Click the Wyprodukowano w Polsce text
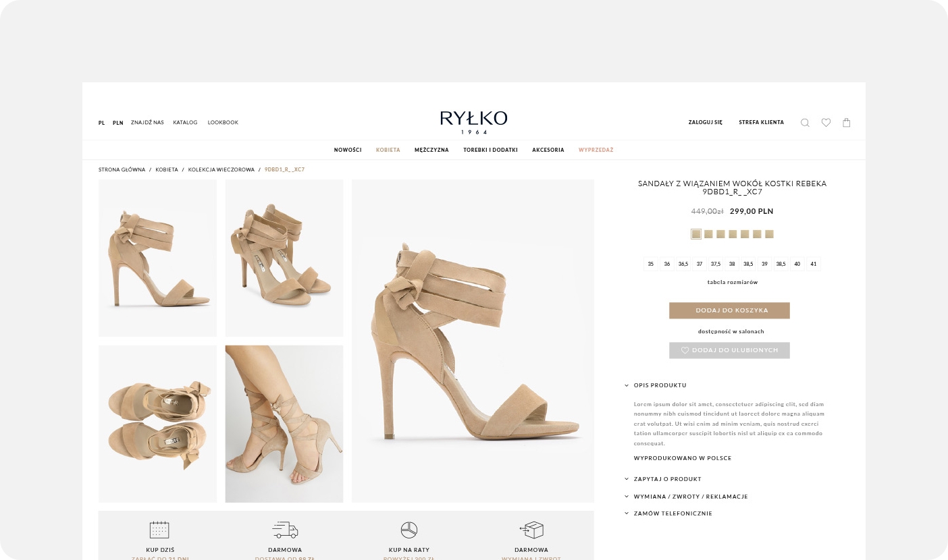948x560 pixels. (683, 458)
